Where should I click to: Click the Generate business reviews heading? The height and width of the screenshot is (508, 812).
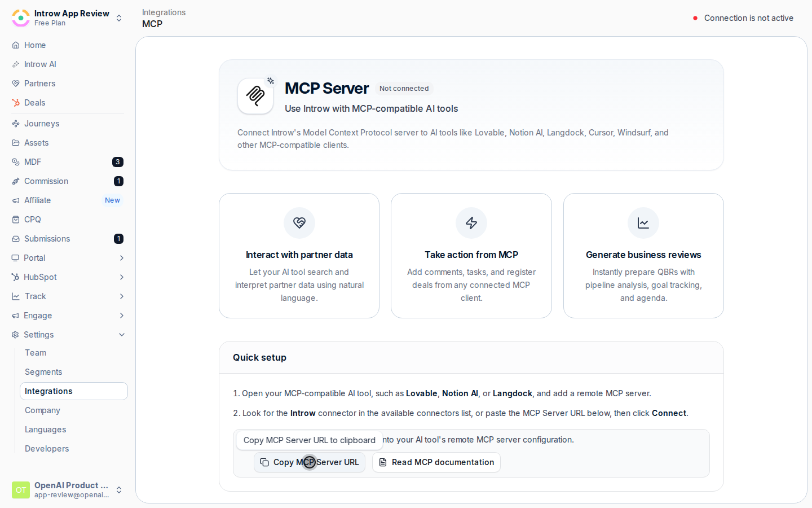coord(643,255)
